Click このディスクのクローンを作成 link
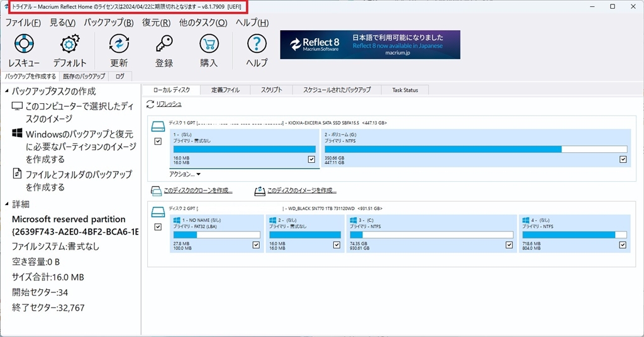Viewport: 644px width, 337px height. [198, 191]
